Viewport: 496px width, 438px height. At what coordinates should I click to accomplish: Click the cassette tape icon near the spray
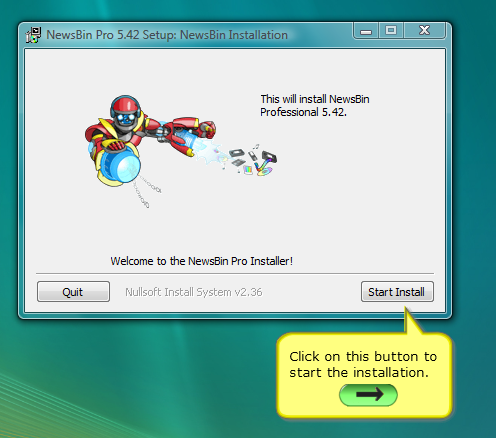[x=236, y=153]
